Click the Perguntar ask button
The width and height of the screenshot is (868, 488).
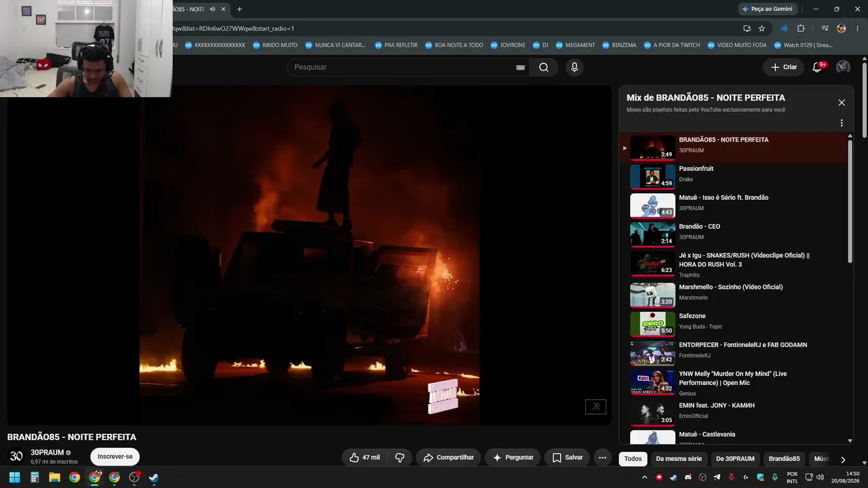click(x=513, y=457)
